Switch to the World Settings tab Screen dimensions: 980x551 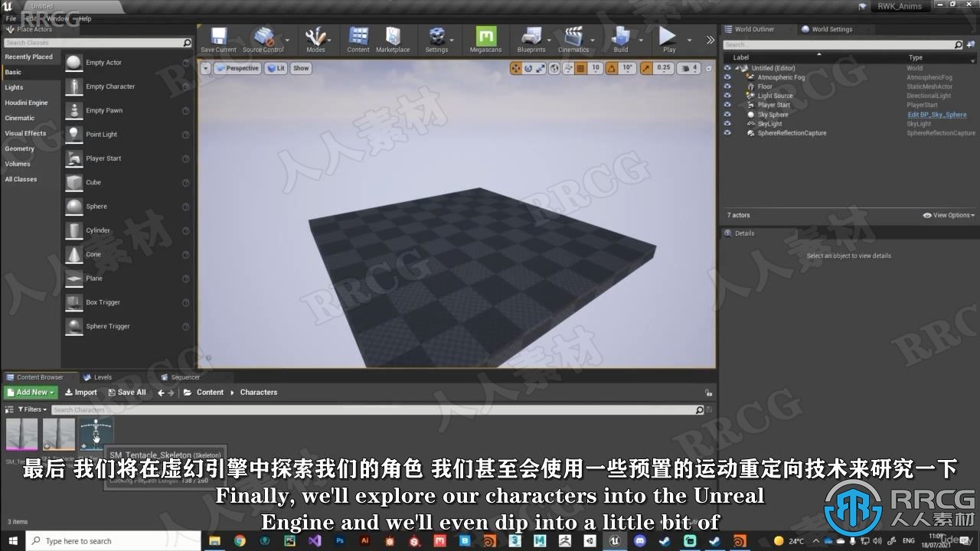click(x=831, y=29)
